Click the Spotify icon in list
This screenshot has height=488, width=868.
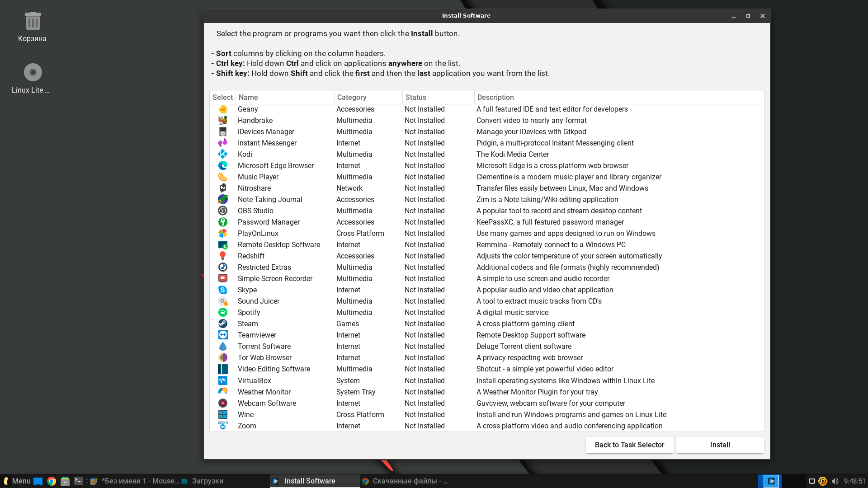[222, 312]
